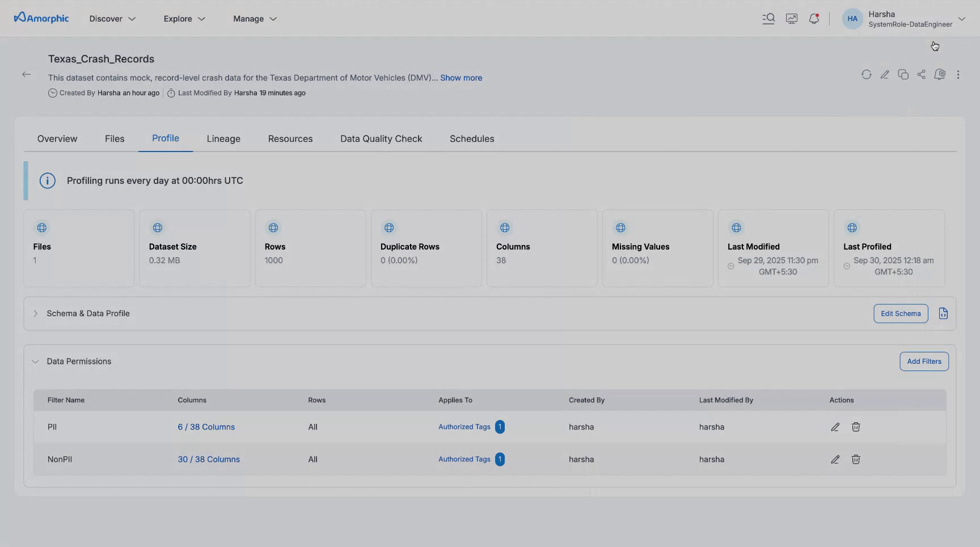The image size is (980, 547).
Task: Open notification settings via the bell-gear icon
Action: click(x=940, y=74)
